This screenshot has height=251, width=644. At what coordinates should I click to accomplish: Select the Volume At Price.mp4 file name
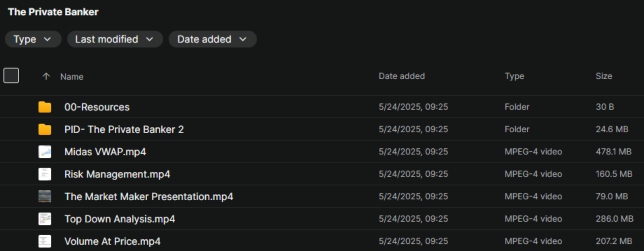(112, 241)
